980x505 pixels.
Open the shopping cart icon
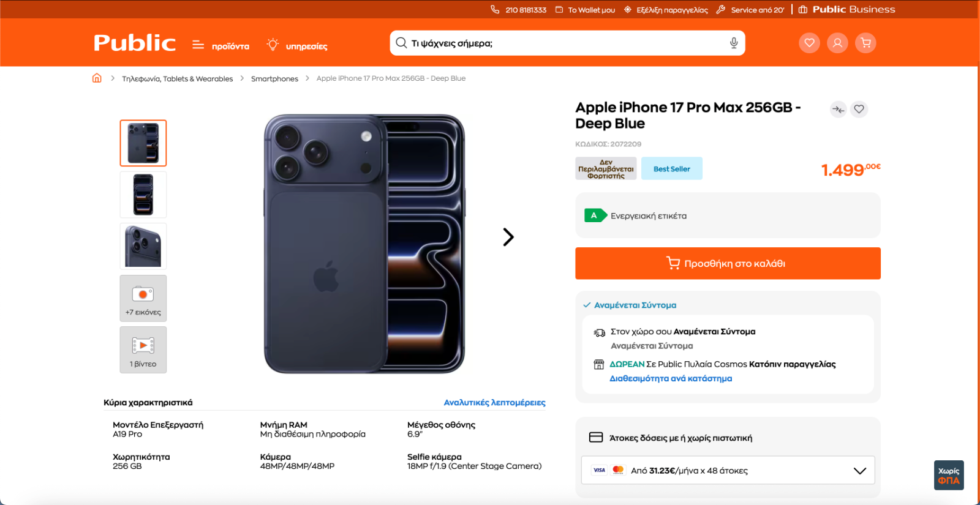(865, 43)
